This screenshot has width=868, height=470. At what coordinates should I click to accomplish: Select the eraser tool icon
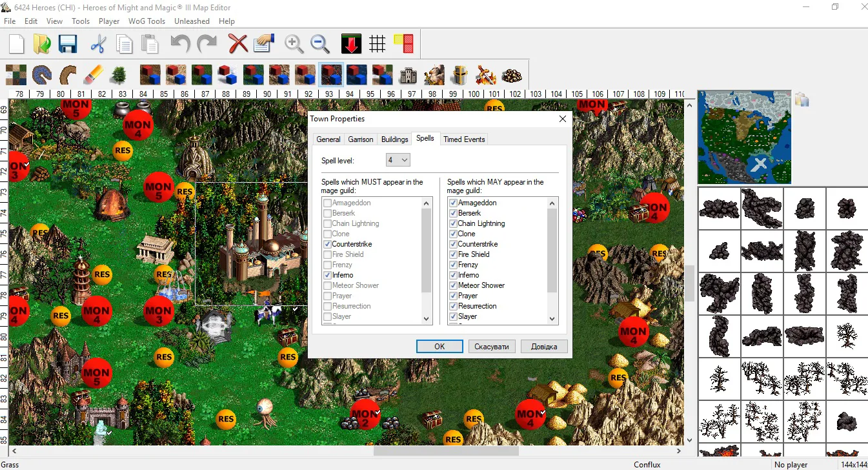pyautogui.click(x=94, y=75)
